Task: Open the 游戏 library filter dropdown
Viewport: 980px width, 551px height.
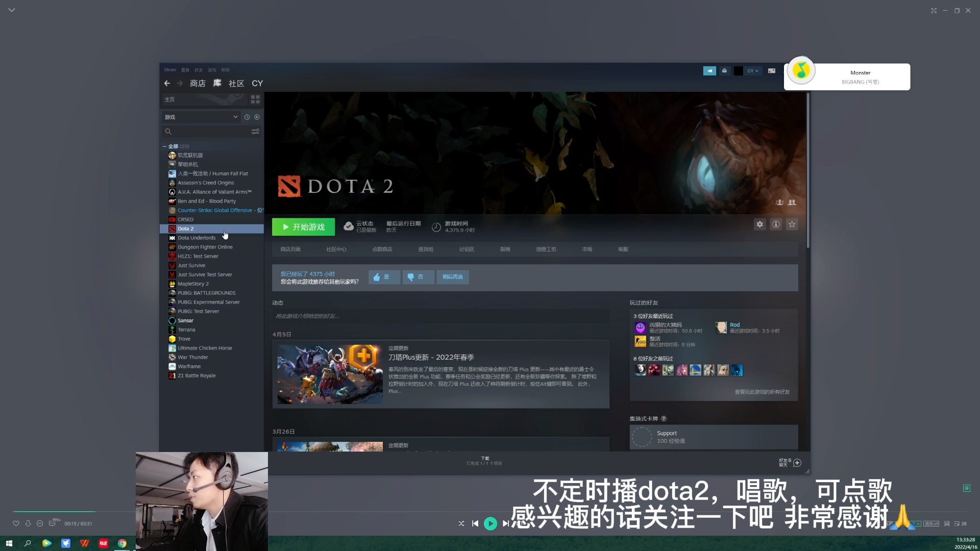Action: tap(201, 117)
